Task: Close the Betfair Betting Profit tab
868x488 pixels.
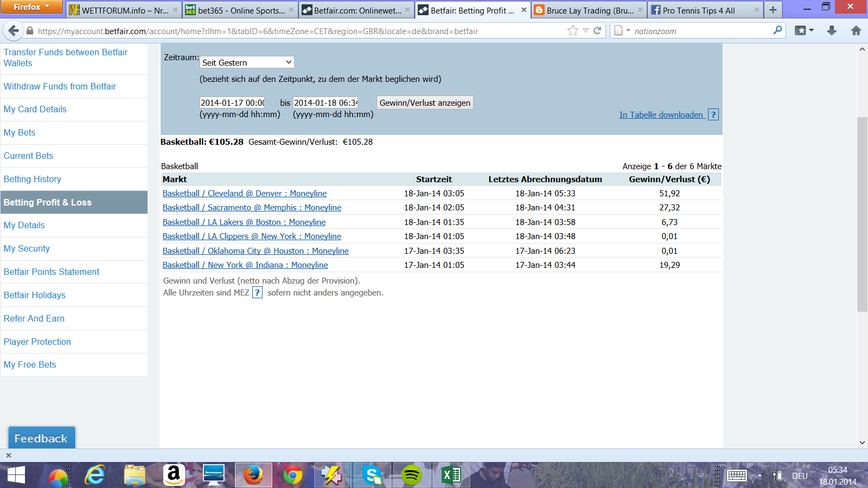Action: pos(524,10)
